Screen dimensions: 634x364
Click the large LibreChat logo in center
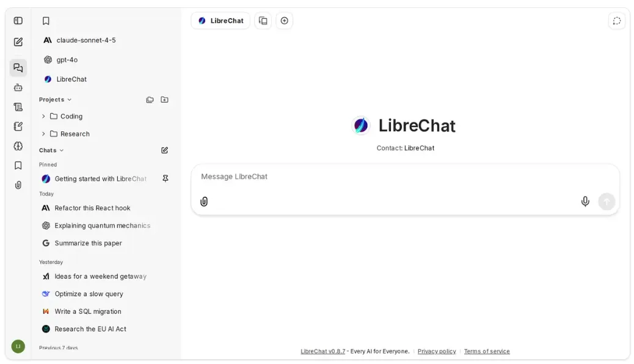tap(360, 125)
